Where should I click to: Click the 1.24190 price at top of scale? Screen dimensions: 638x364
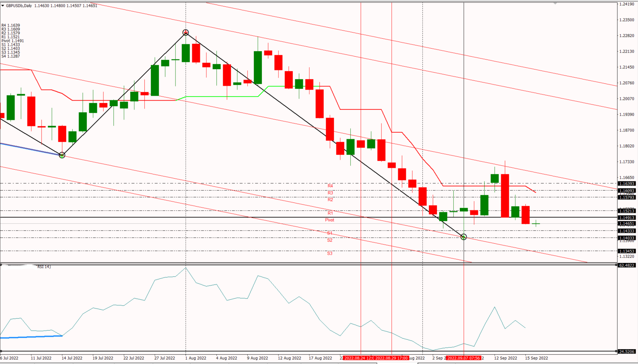click(x=627, y=4)
